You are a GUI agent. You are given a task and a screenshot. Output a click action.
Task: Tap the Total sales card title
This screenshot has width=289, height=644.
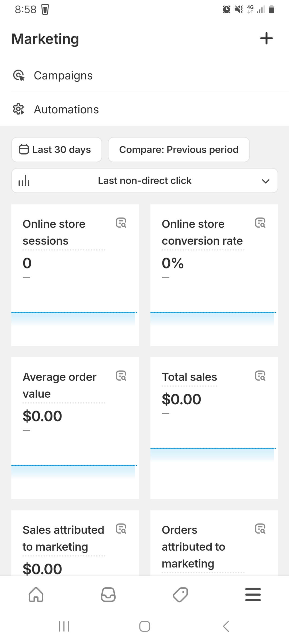(189, 377)
